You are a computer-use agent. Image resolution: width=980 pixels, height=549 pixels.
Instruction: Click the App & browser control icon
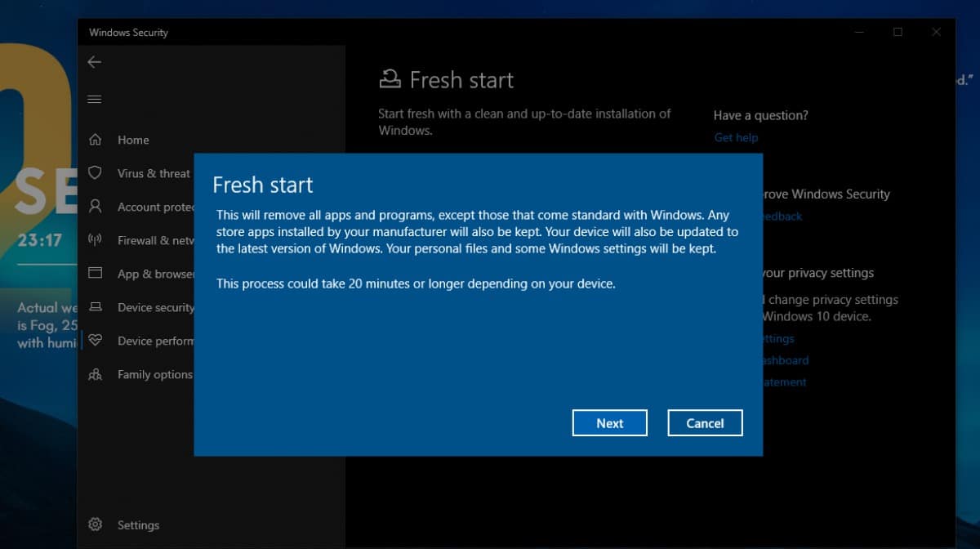coord(94,274)
